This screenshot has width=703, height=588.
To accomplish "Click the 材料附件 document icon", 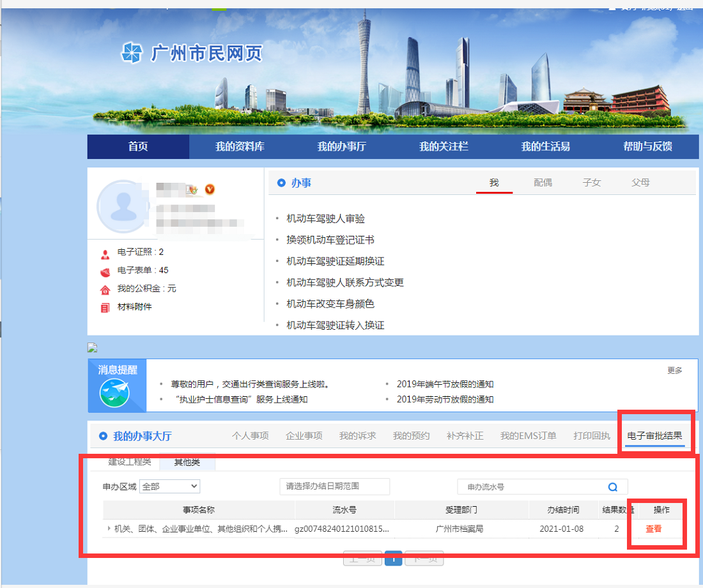I will pos(105,307).
